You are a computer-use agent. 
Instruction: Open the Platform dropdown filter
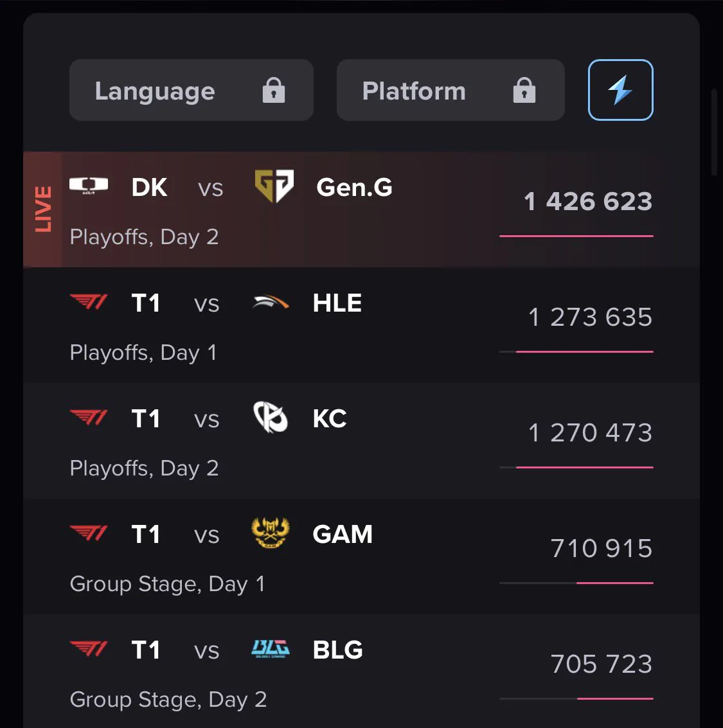click(451, 90)
